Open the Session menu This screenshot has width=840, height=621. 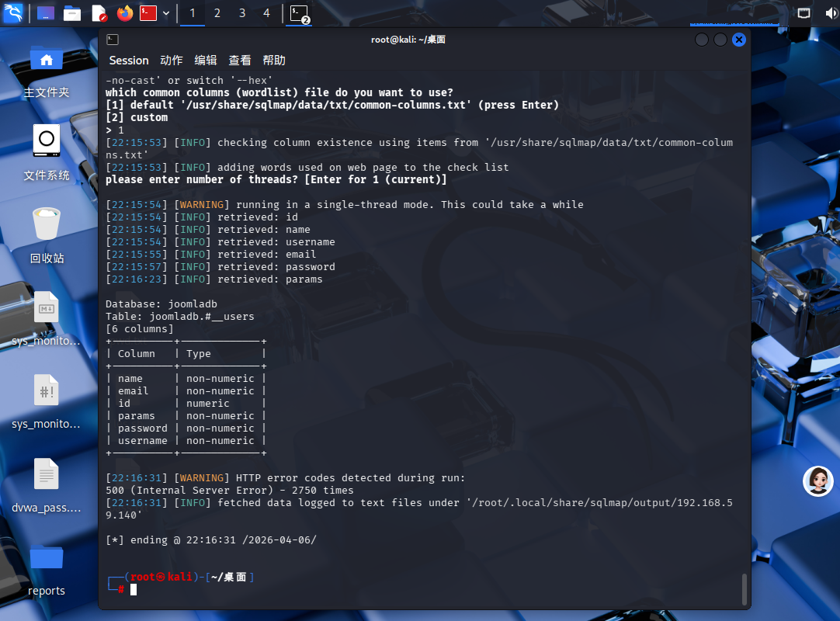(129, 61)
